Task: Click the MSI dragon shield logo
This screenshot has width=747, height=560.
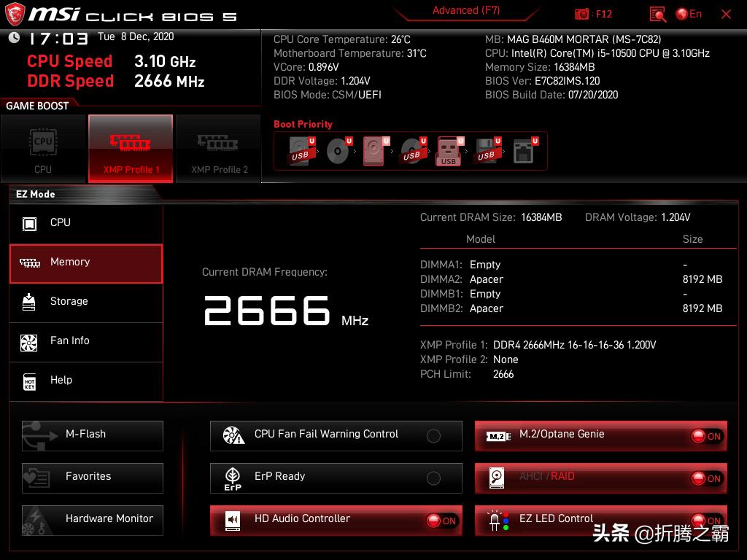Action: (x=15, y=14)
